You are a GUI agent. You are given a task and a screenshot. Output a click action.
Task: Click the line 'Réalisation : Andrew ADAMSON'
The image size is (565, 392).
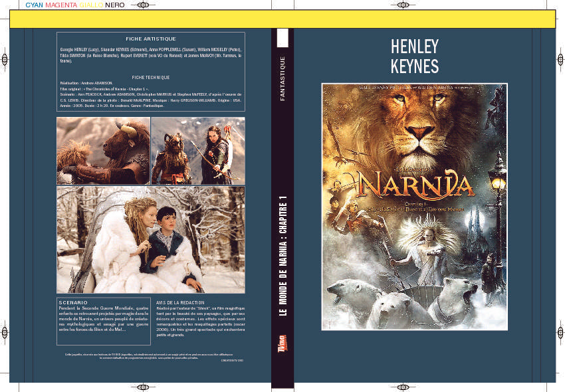86,83
